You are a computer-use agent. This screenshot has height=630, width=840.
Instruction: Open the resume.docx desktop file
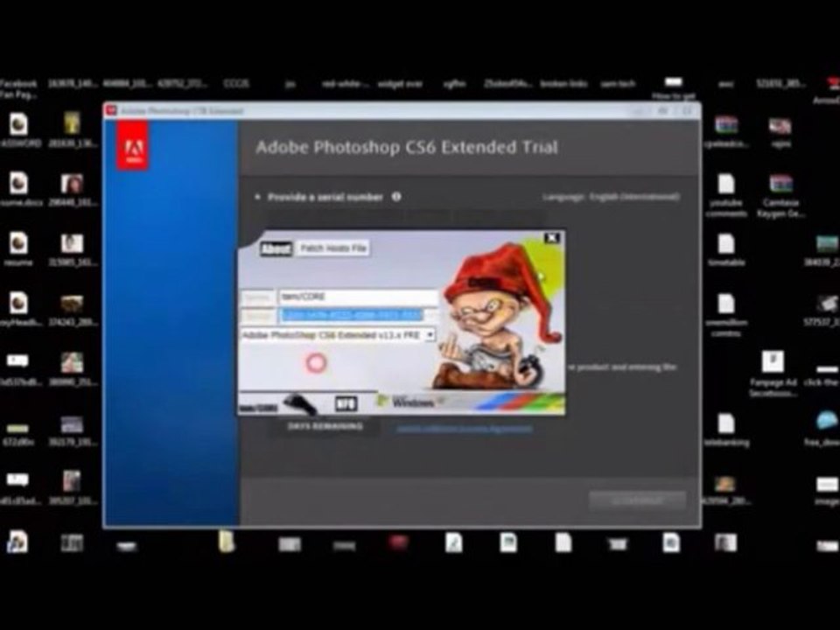pos(18,190)
